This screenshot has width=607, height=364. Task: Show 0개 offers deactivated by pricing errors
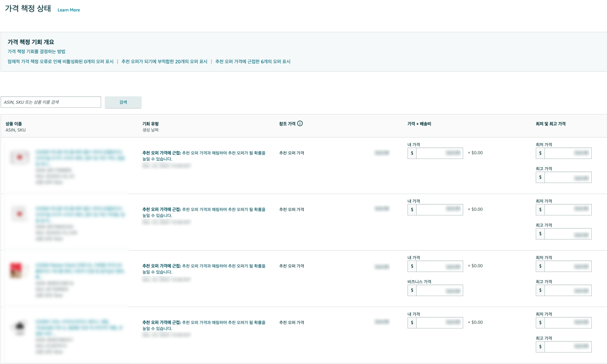tap(60, 62)
